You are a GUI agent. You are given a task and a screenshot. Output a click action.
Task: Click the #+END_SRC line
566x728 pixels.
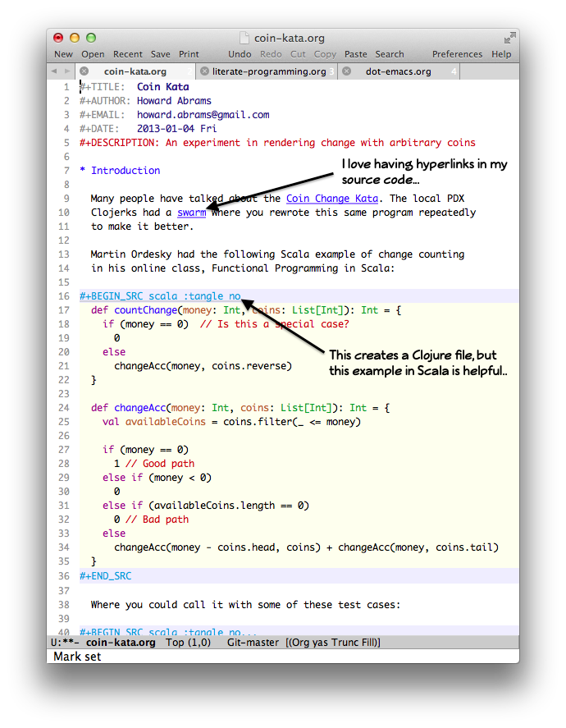click(x=105, y=576)
